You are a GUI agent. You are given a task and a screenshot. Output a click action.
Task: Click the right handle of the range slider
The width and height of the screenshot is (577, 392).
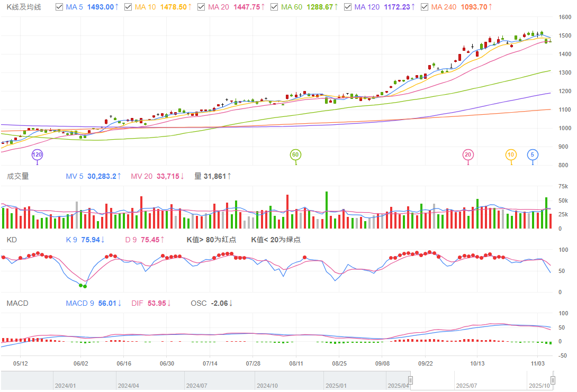pyautogui.click(x=552, y=380)
